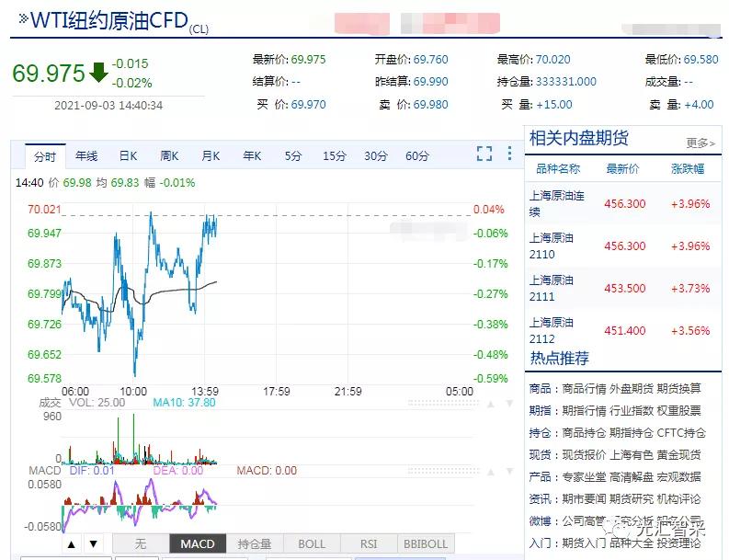Viewport: 729px width, 560px height.
Task: Click the down arrow beside the volume panel
Action: [509, 404]
